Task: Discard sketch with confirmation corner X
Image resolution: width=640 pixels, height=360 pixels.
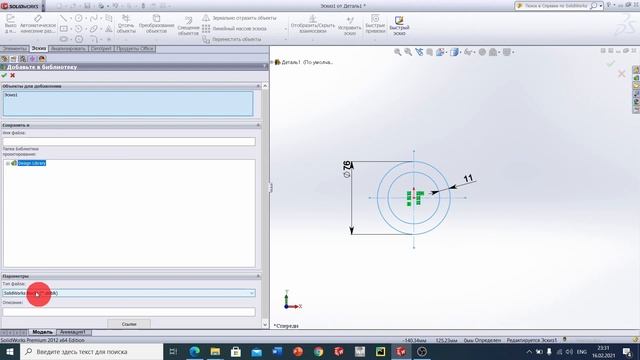Action: 622,74
